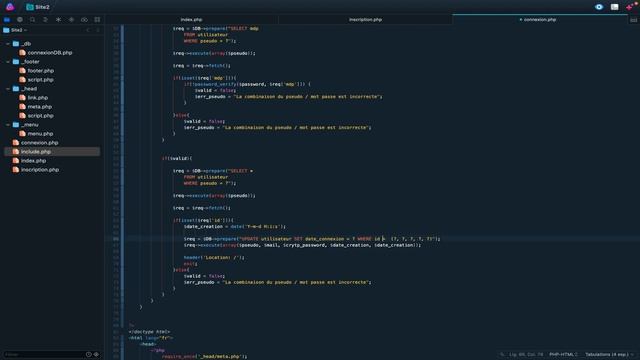The width and height of the screenshot is (640, 360).
Task: Select the connexion.php tab
Action: [x=540, y=20]
